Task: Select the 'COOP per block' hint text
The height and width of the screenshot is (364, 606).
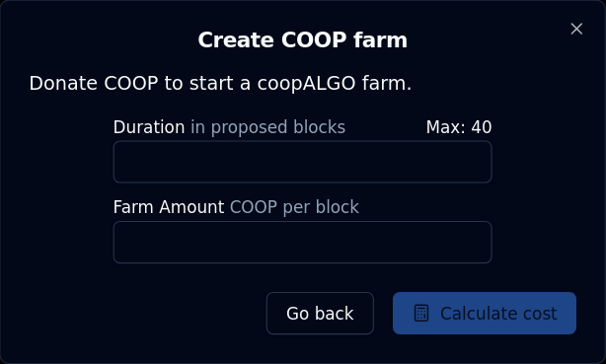Action: (294, 207)
